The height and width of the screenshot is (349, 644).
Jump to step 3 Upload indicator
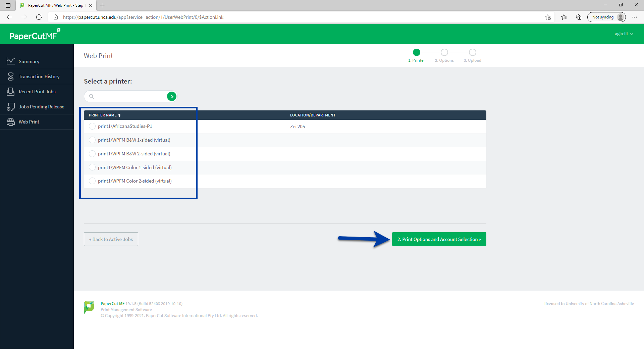click(x=472, y=53)
